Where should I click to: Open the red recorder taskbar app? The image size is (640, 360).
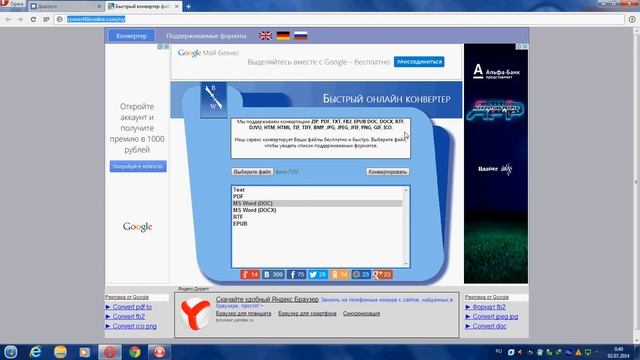[160, 352]
